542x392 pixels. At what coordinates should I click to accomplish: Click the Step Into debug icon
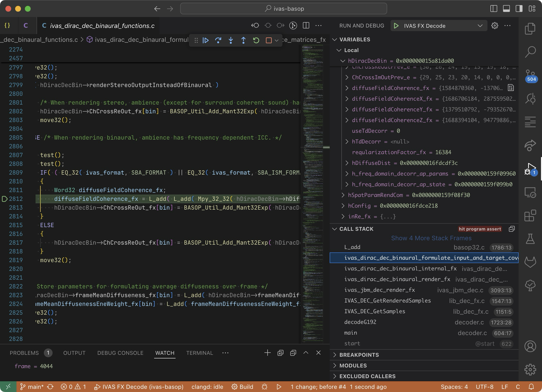(x=231, y=40)
